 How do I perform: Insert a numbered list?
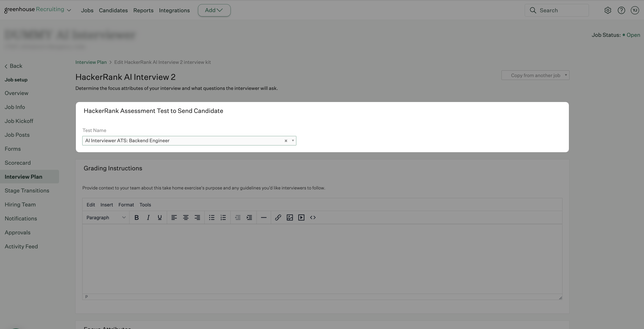pos(223,217)
